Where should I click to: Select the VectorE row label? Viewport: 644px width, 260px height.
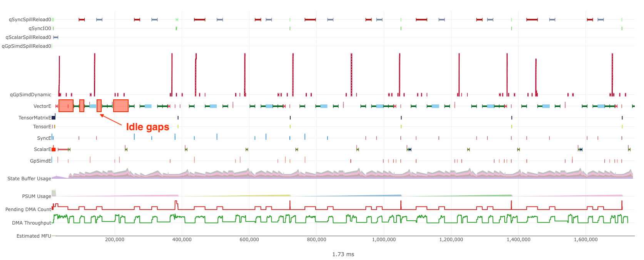(42, 106)
